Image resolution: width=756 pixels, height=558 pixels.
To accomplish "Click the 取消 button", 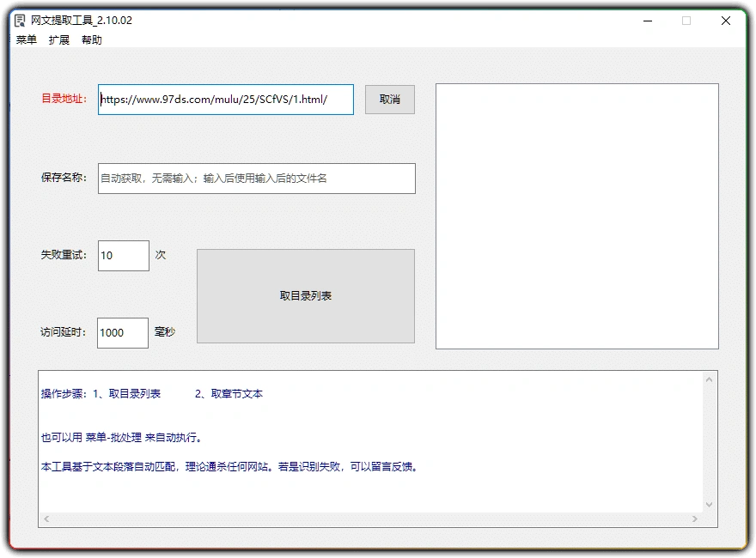I will (389, 100).
